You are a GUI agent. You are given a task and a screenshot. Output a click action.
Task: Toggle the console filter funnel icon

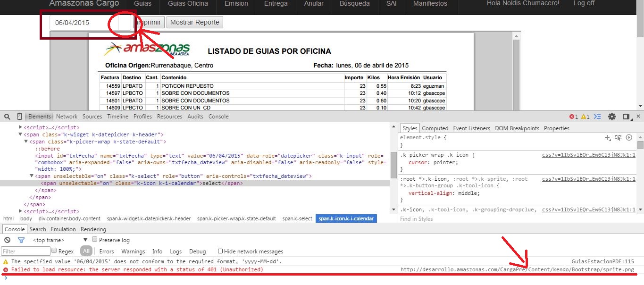click(21, 240)
